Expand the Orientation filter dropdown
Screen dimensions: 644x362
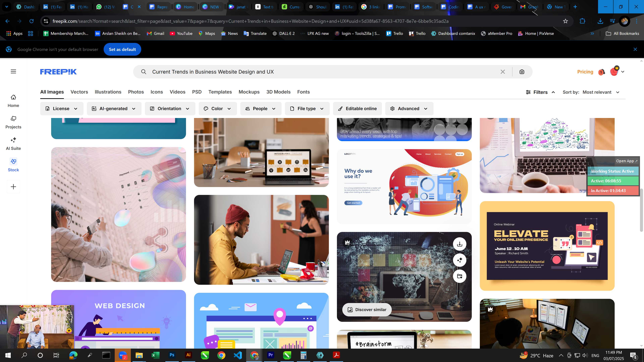click(x=170, y=108)
